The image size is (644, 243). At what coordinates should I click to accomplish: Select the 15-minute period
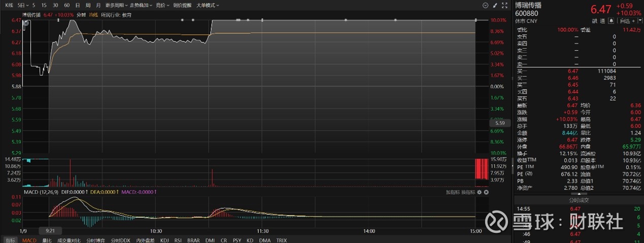(44, 5)
